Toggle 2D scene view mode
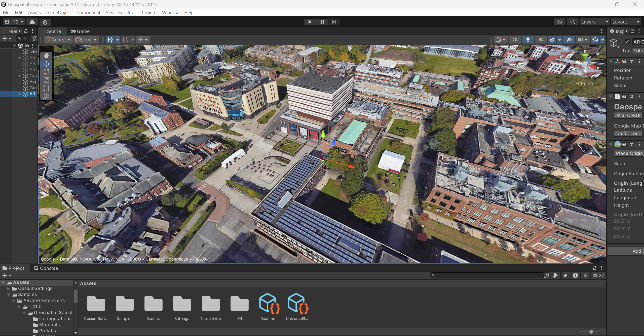The height and width of the screenshot is (336, 644). [515, 40]
